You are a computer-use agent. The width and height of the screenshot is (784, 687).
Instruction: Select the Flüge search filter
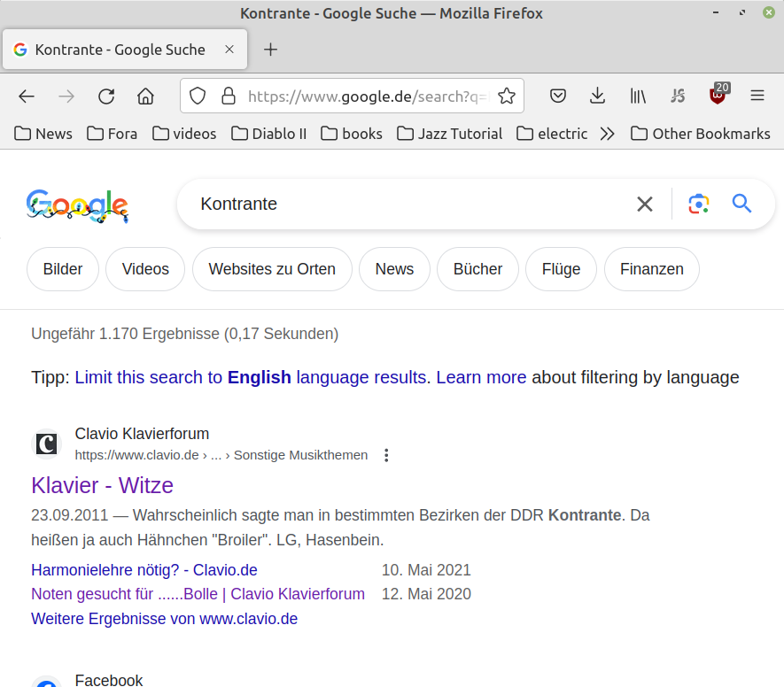[x=561, y=269]
